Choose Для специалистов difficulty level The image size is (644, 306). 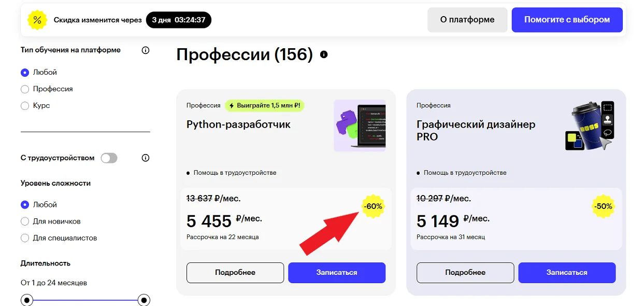25,238
